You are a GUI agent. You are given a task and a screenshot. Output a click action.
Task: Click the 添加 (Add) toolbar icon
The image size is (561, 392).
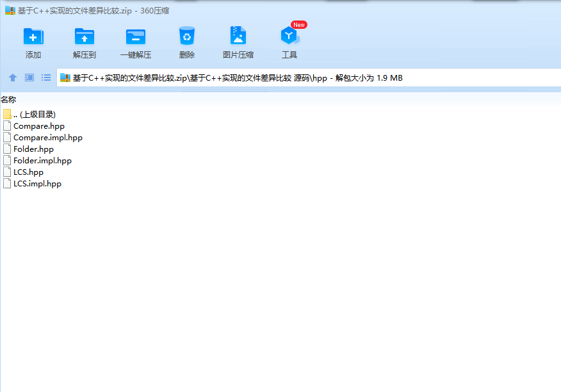pyautogui.click(x=33, y=36)
